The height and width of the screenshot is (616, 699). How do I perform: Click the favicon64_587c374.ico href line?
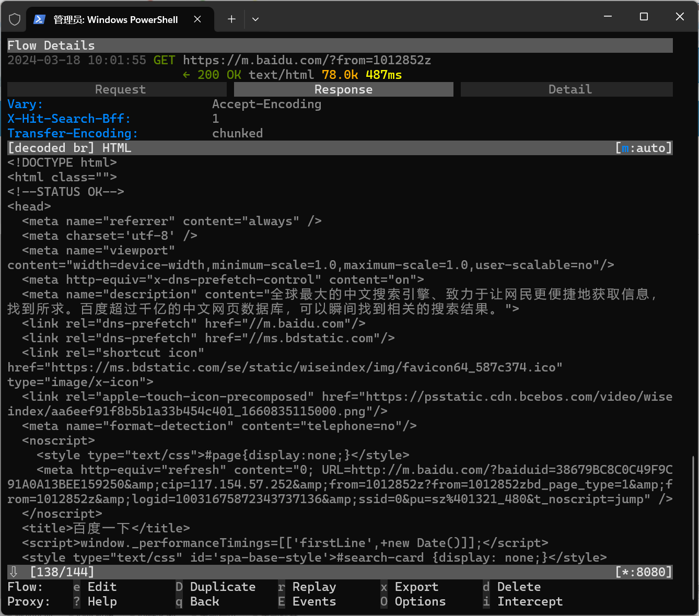pos(285,367)
